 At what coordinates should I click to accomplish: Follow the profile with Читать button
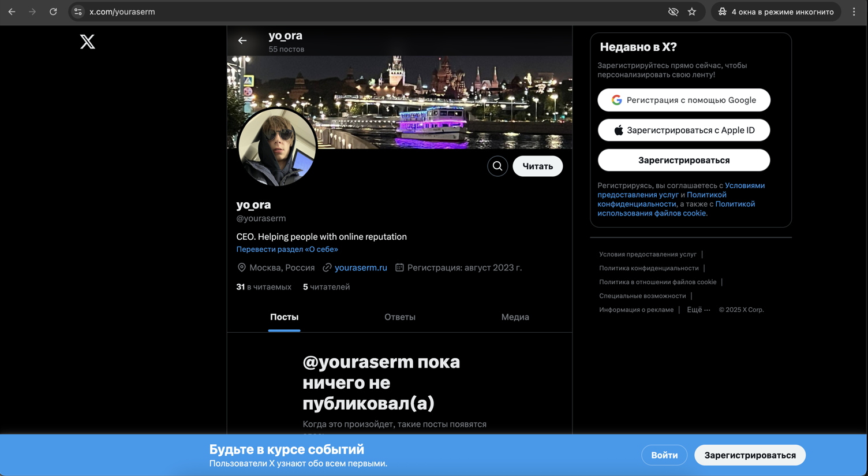(537, 166)
